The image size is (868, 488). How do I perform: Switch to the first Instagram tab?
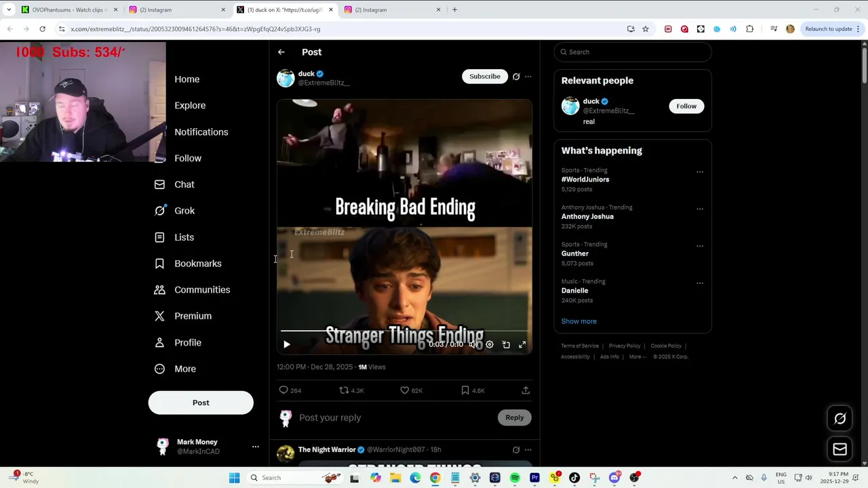[176, 9]
